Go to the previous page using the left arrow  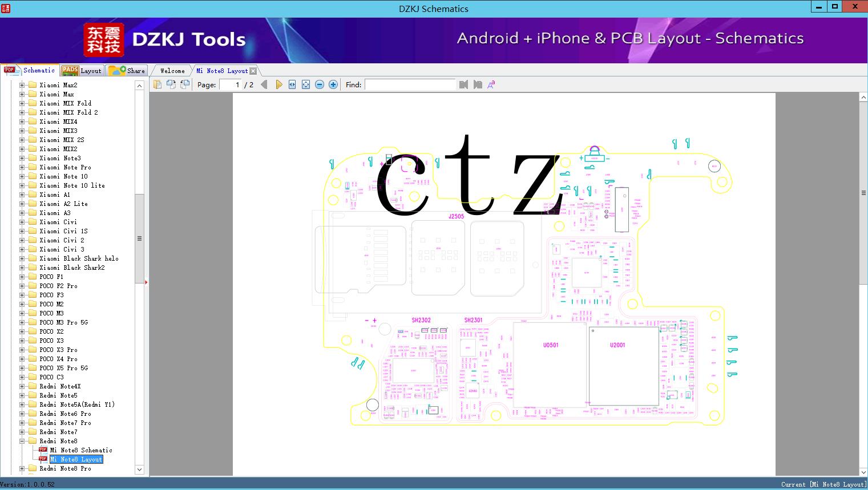(264, 84)
